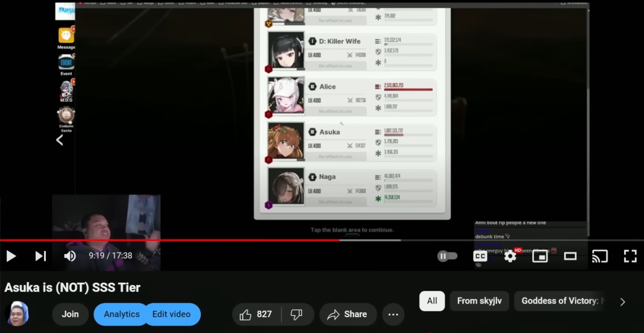Click Alice's red damage bar

point(408,90)
